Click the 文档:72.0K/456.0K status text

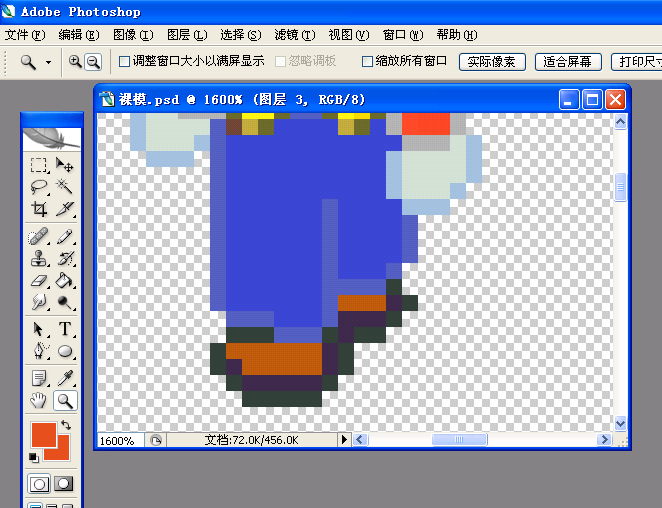[x=252, y=440]
